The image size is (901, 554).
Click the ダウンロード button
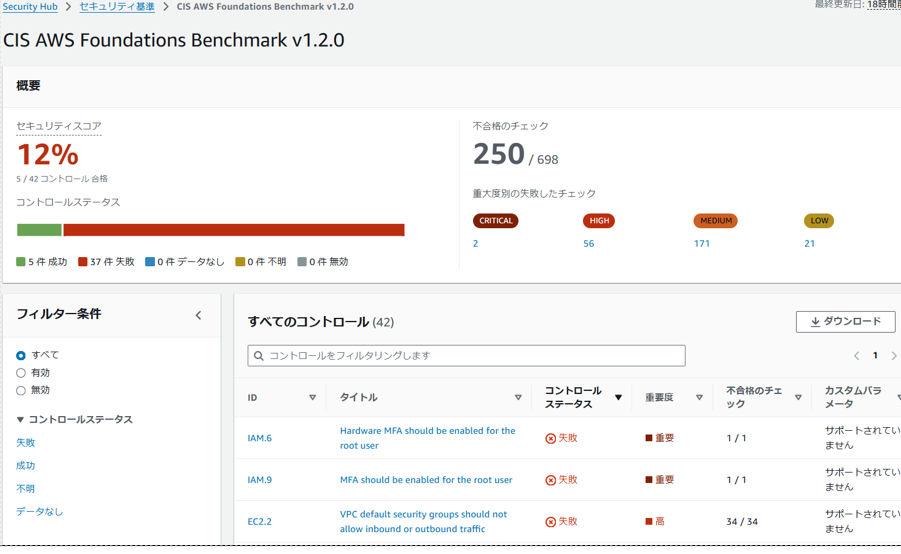pyautogui.click(x=845, y=321)
